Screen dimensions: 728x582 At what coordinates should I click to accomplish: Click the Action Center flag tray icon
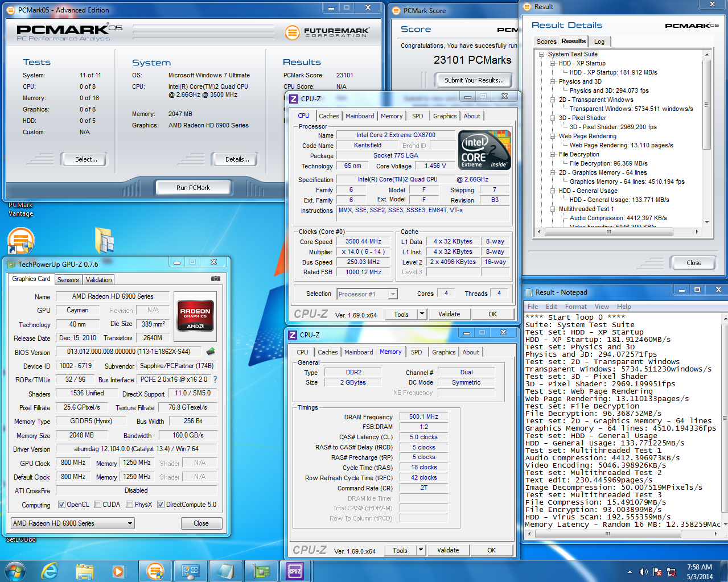pos(657,572)
